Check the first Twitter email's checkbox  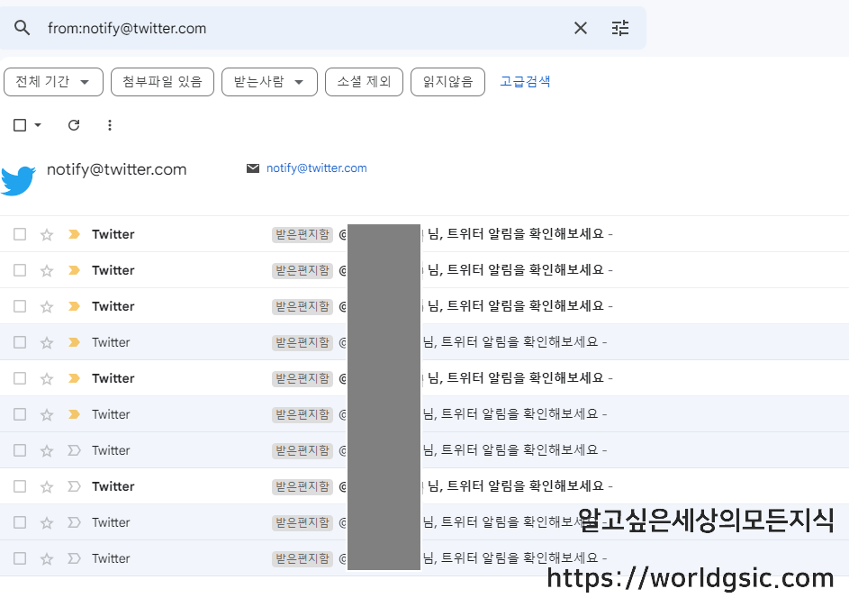click(x=20, y=234)
